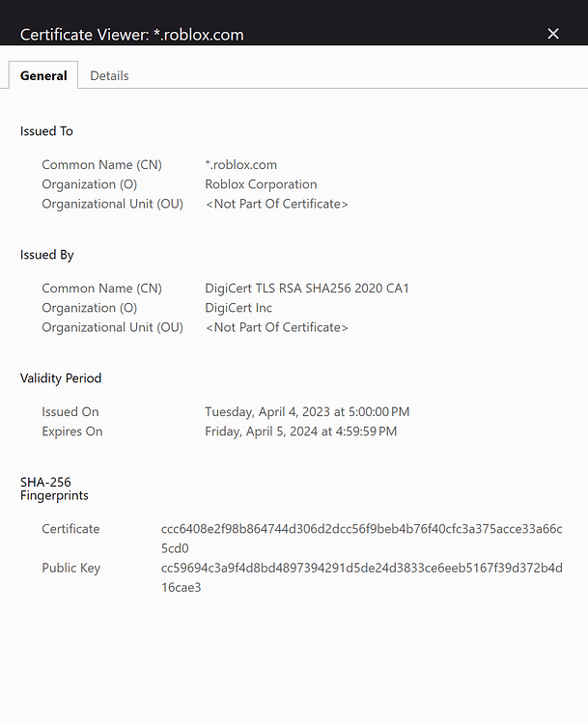Click the Issued On date value
The width and height of the screenshot is (588, 724).
pos(307,411)
